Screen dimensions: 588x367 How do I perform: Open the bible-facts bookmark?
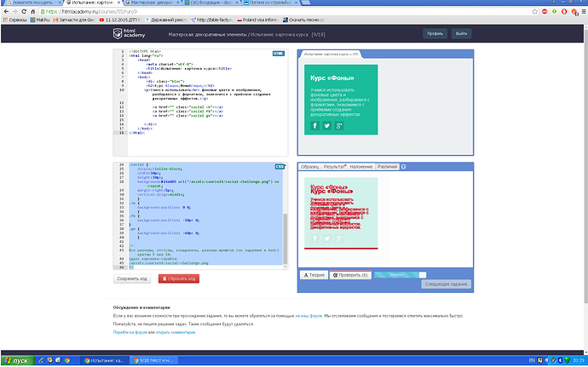tap(212, 20)
